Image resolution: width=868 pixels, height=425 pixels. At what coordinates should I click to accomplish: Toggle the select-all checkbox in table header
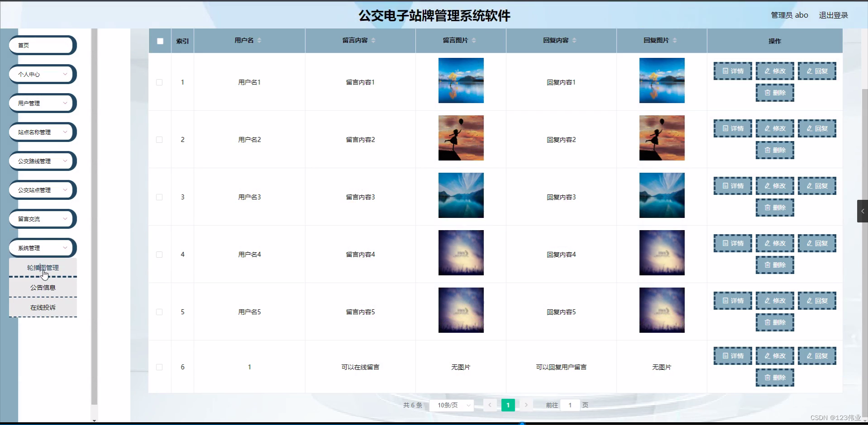(x=160, y=41)
